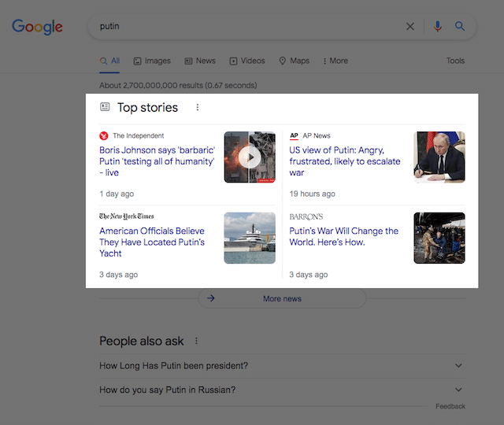Screen dimensions: 504x425
Task: Open the Tools options
Action: click(455, 61)
